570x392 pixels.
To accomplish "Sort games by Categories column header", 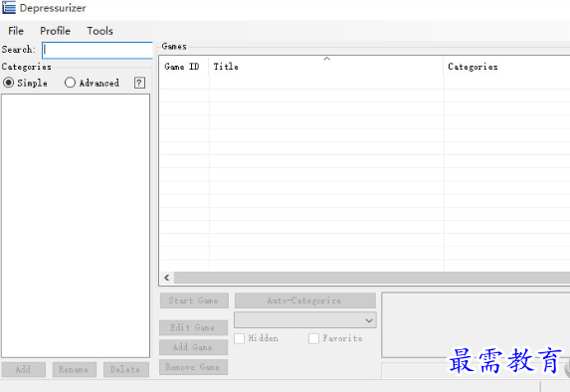I will [506, 67].
